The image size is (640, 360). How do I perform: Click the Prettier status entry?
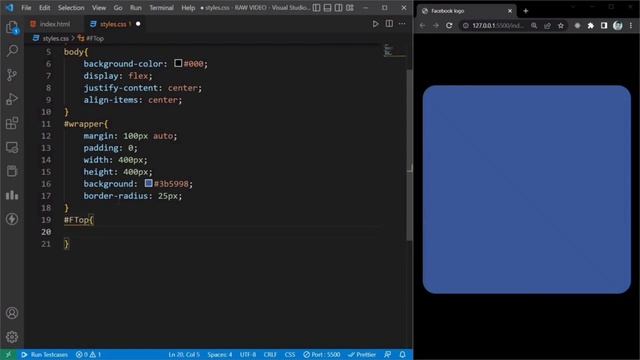click(362, 354)
